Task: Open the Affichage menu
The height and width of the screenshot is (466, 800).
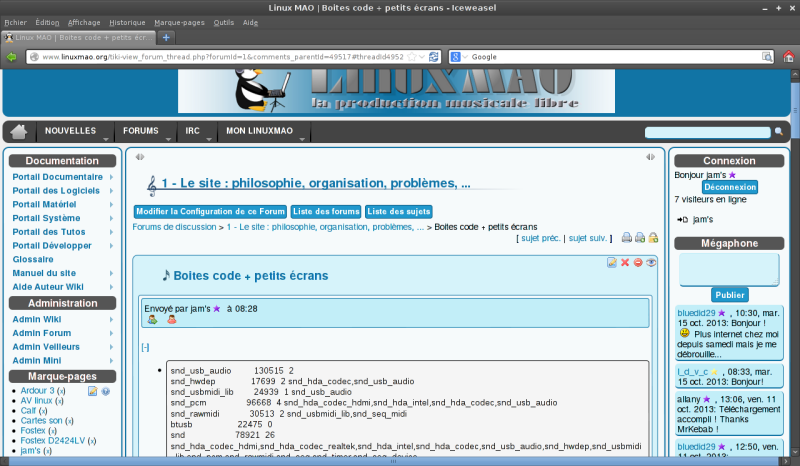Action: click(84, 22)
